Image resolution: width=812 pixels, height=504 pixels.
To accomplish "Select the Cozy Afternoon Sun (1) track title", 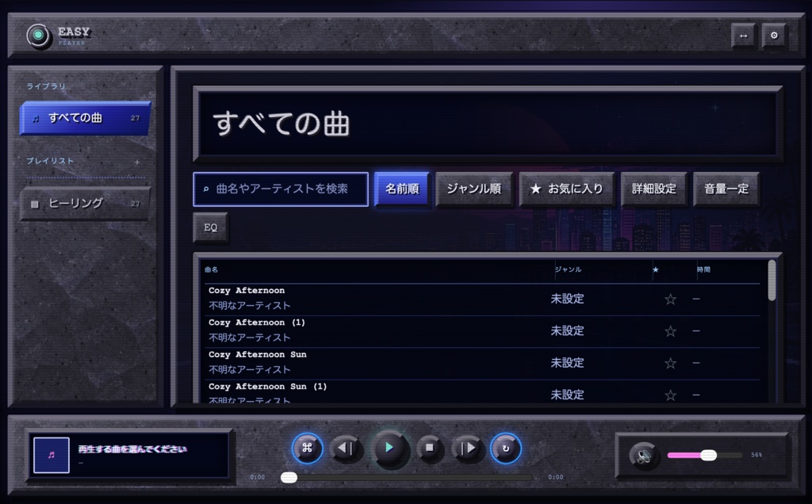I will [268, 387].
